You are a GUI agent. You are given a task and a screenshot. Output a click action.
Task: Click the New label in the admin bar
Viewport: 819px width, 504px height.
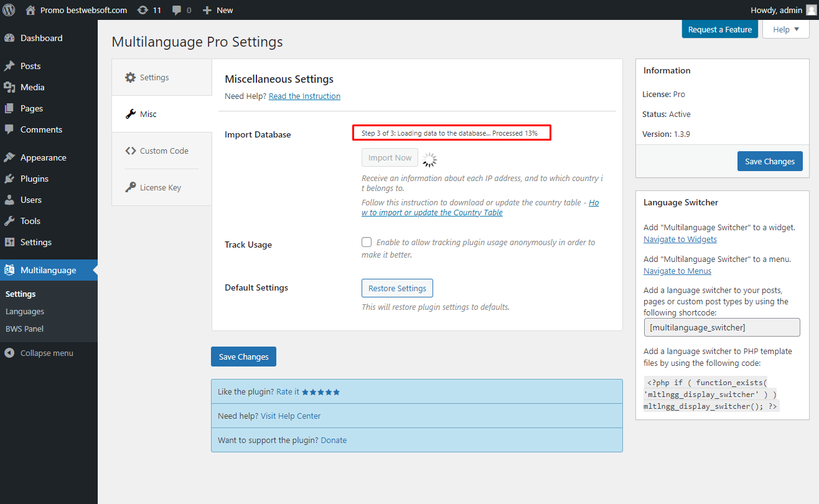tap(225, 10)
